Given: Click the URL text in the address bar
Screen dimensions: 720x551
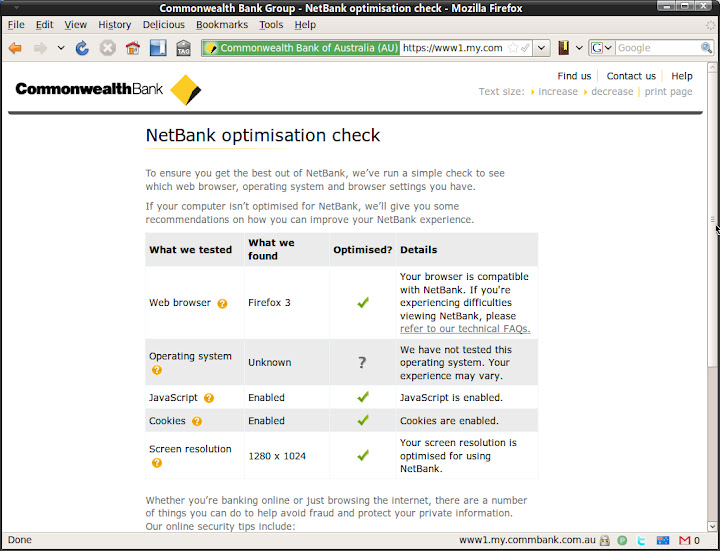Looking at the screenshot, I should [x=452, y=48].
